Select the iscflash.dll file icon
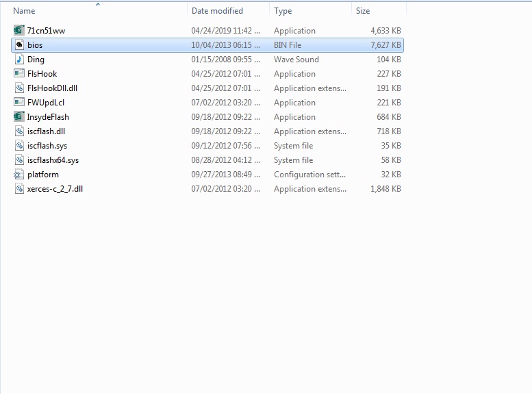The width and height of the screenshot is (532, 395). point(19,131)
